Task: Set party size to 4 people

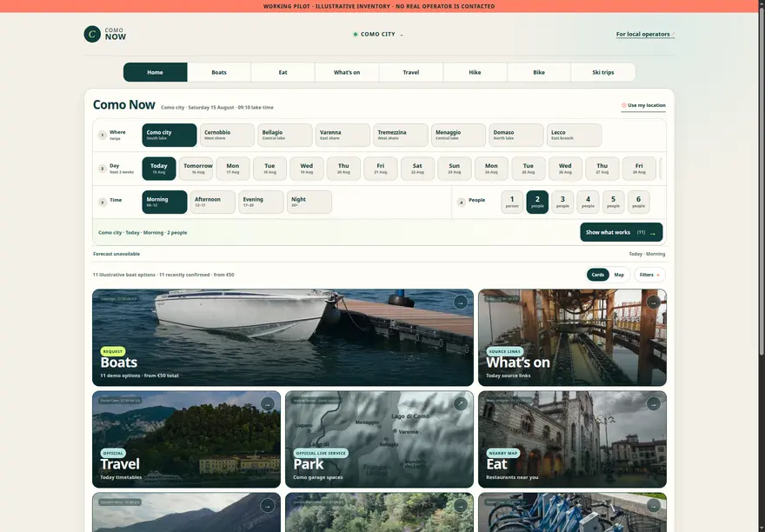Action: coord(588,202)
